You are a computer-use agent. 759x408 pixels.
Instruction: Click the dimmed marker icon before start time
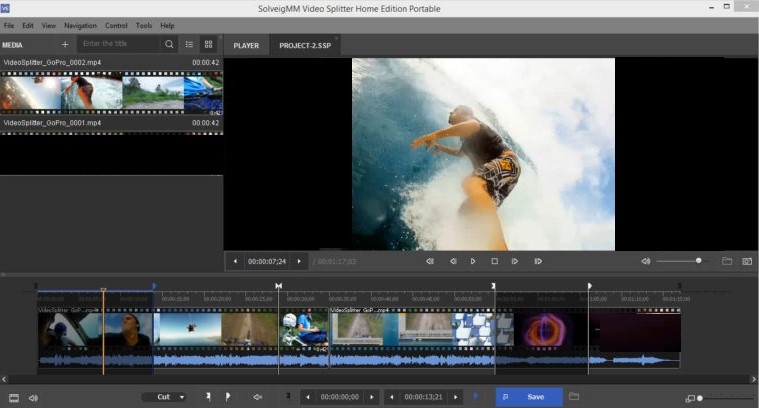point(288,397)
